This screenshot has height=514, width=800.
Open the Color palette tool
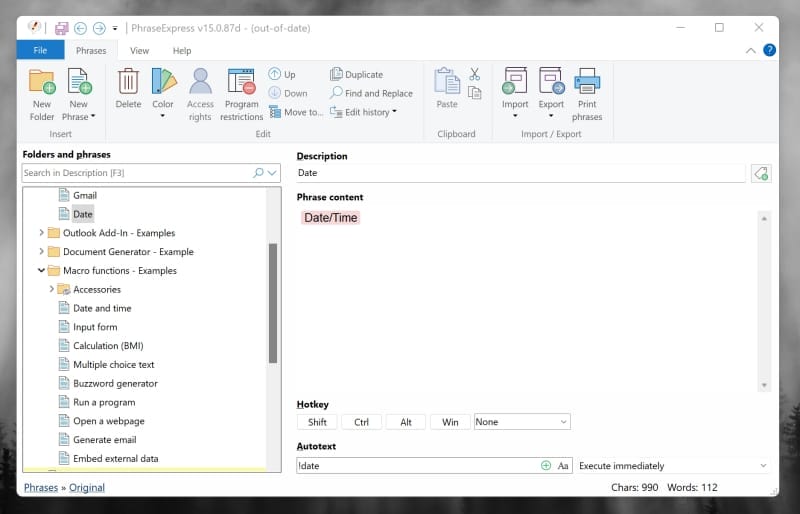pyautogui.click(x=163, y=82)
